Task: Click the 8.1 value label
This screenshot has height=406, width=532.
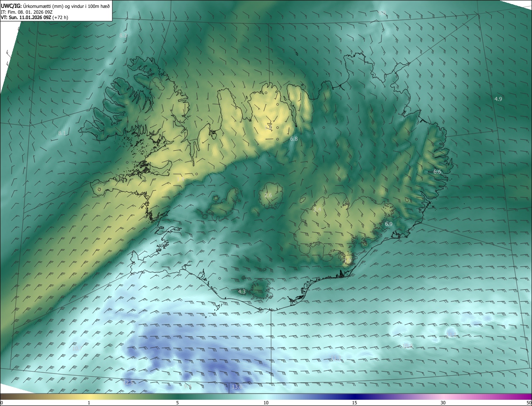Action: coord(62,133)
